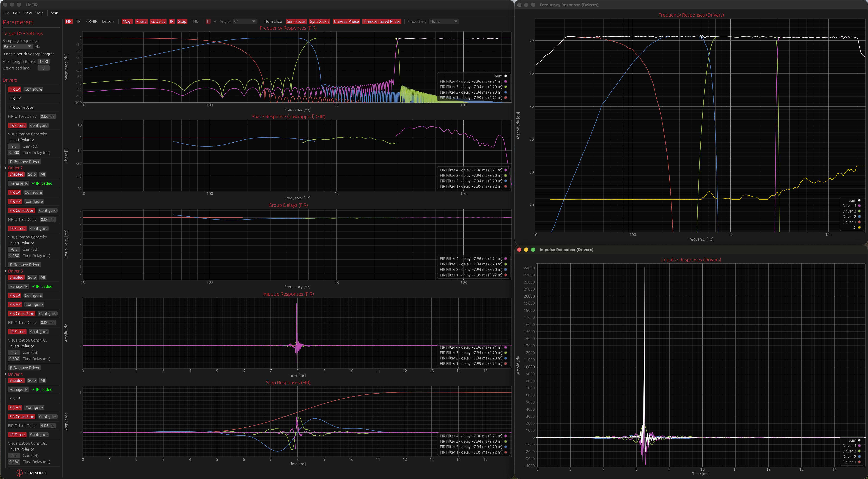
Task: Click FIR Filter 1 legend dot in Step Responses
Action: tap(505, 452)
